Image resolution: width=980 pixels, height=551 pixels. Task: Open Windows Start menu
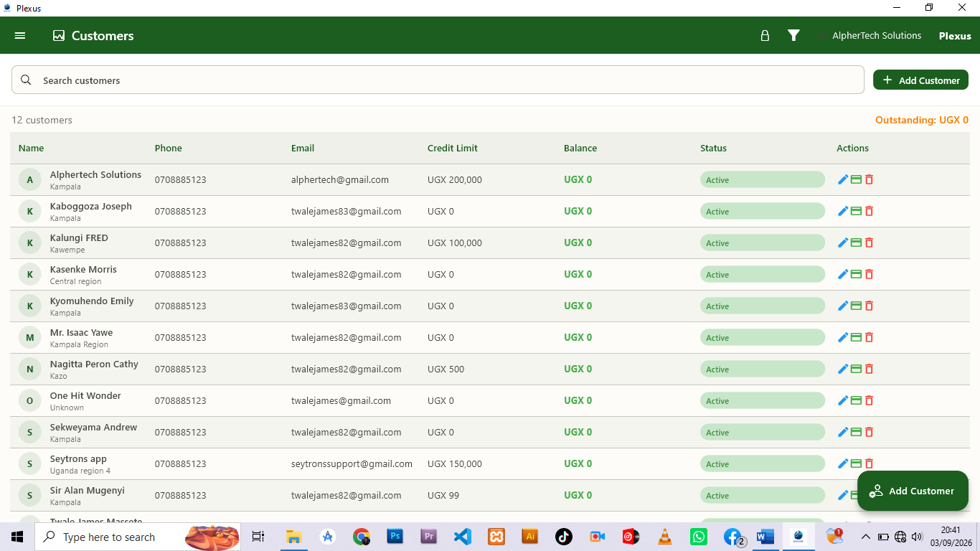tap(17, 537)
